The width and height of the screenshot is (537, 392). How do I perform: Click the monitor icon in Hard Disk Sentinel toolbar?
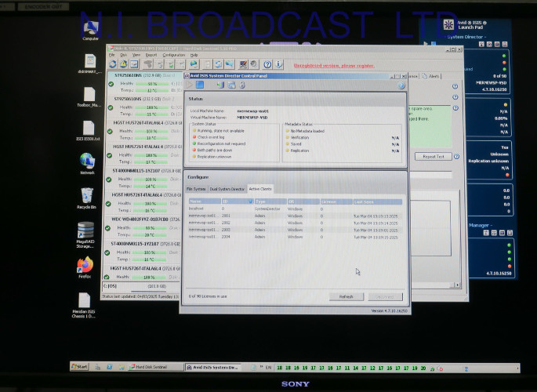243,64
